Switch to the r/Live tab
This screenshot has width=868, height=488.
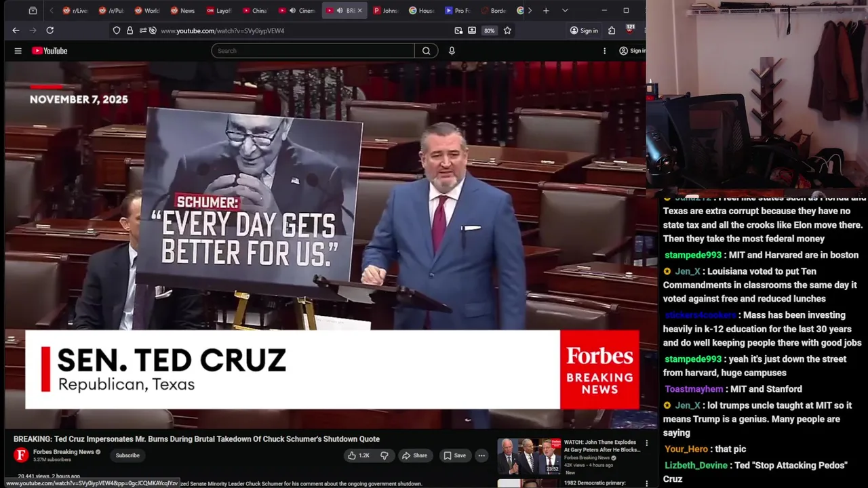(x=75, y=11)
